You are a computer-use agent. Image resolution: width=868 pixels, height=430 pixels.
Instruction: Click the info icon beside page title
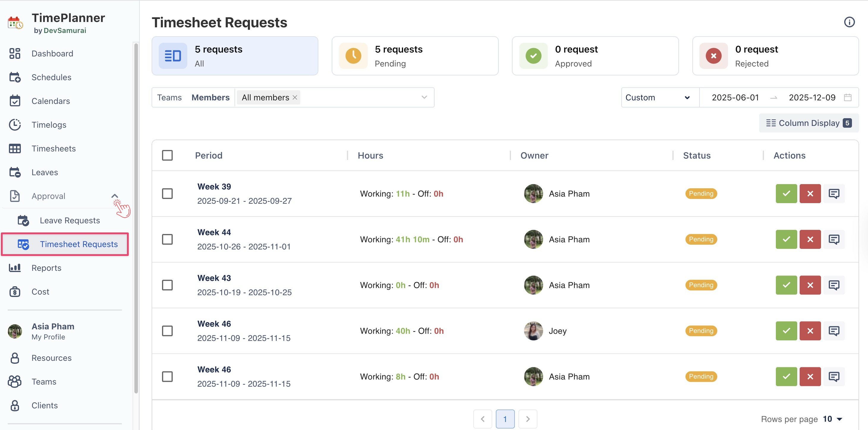click(x=849, y=22)
